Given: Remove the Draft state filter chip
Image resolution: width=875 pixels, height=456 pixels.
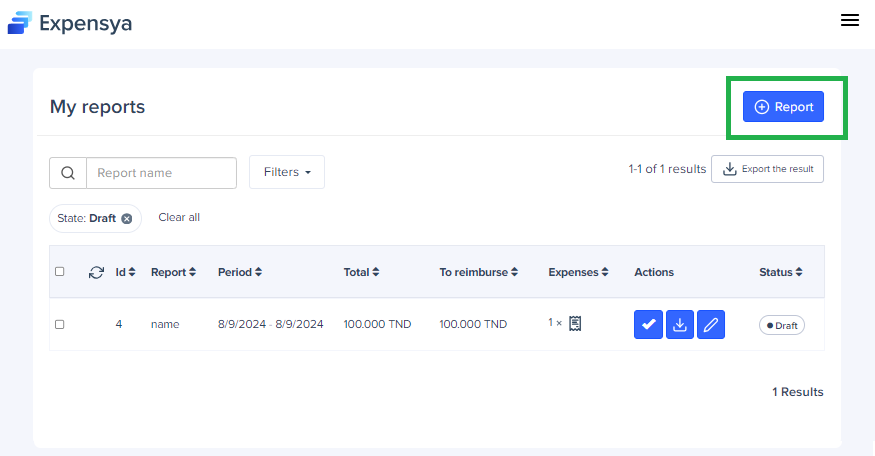Looking at the screenshot, I should tap(127, 218).
